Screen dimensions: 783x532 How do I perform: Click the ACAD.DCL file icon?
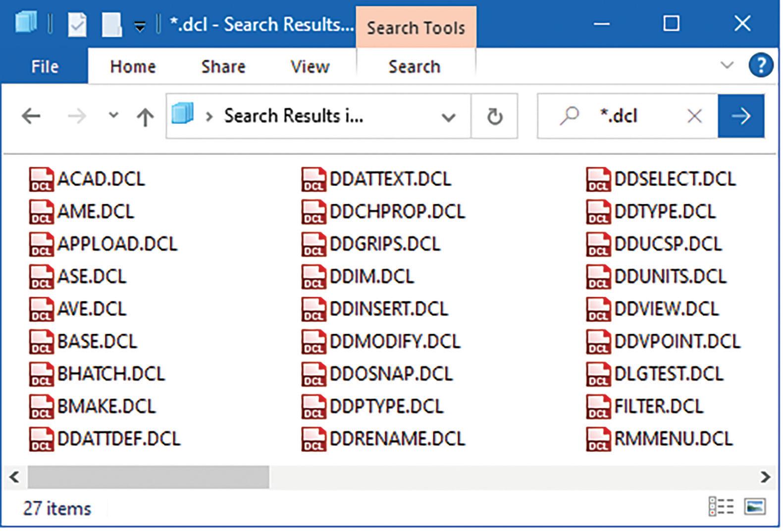[42, 179]
